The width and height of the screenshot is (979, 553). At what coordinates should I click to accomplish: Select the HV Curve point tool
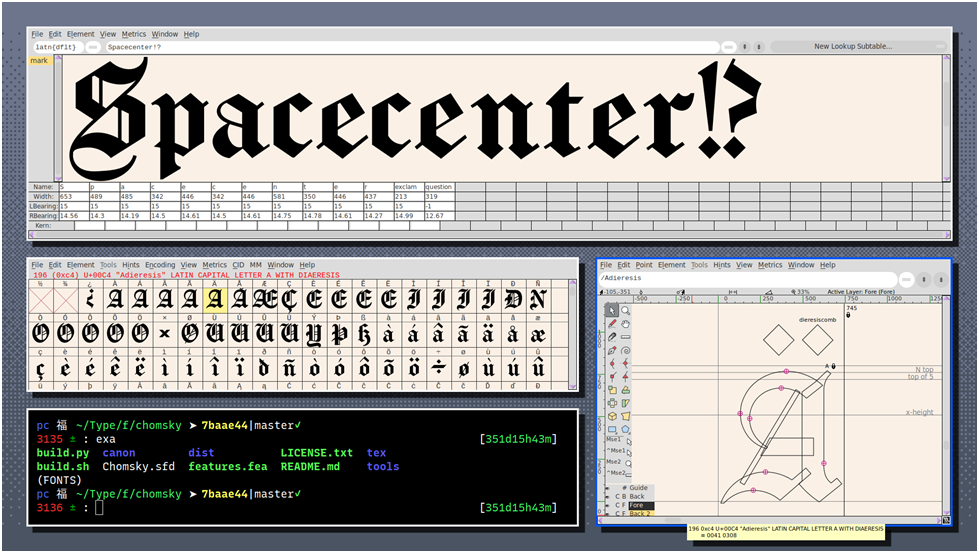click(x=626, y=364)
